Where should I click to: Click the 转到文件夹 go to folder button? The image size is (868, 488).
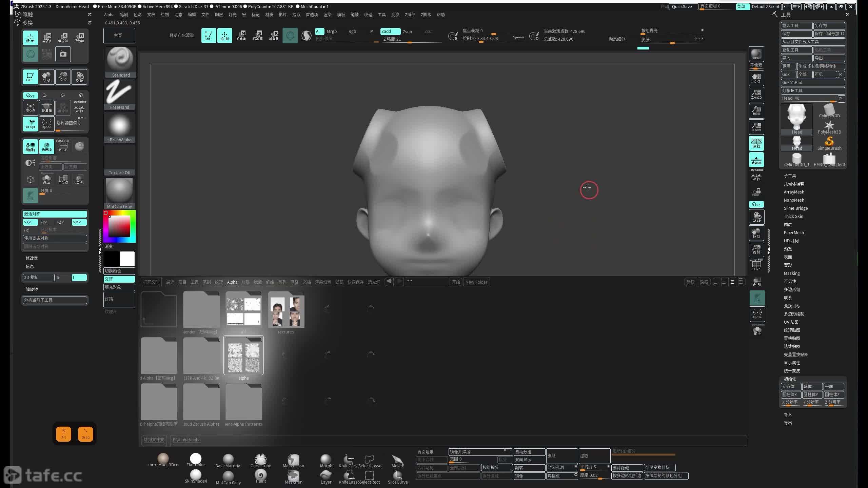coord(154,440)
